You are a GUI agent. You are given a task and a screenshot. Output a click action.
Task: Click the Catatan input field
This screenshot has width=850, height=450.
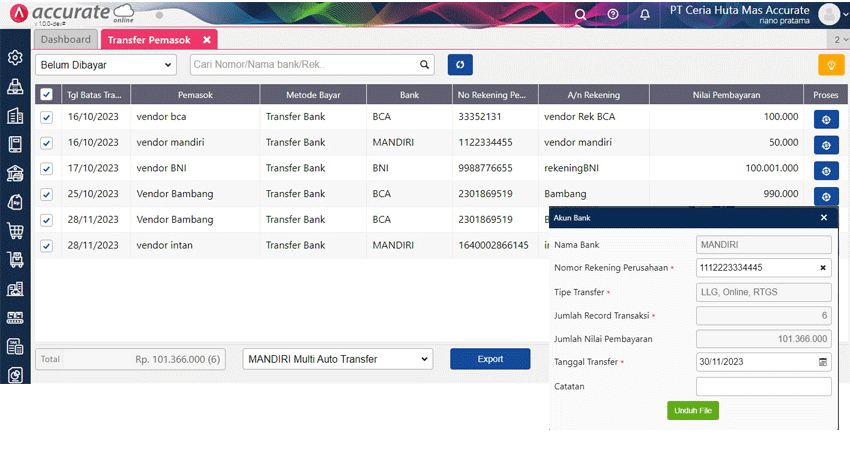pyautogui.click(x=763, y=386)
